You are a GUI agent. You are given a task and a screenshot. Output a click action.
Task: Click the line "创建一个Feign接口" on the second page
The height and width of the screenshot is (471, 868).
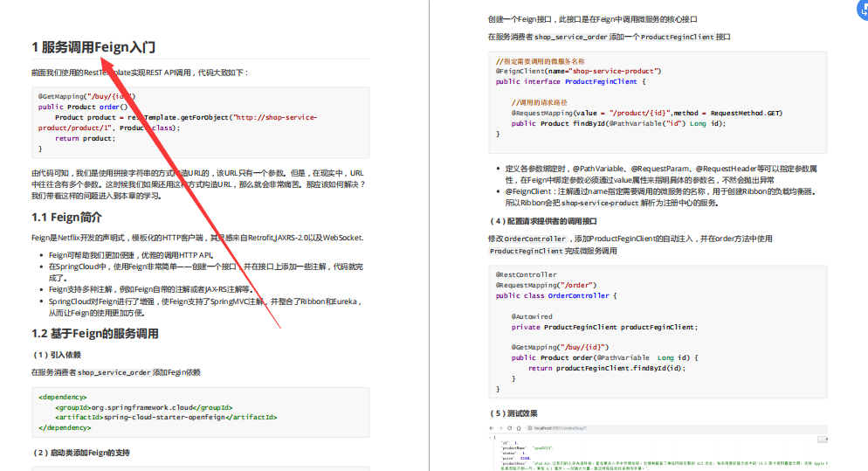[592, 19]
